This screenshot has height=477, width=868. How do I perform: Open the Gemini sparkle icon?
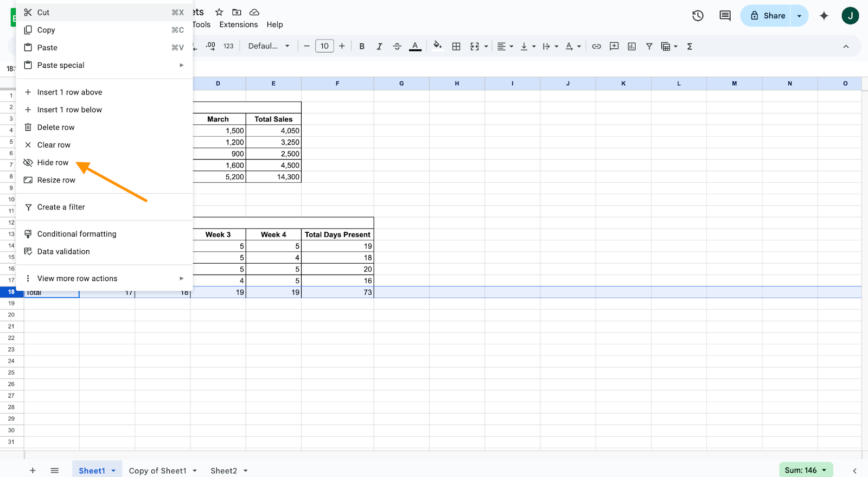pyautogui.click(x=824, y=16)
